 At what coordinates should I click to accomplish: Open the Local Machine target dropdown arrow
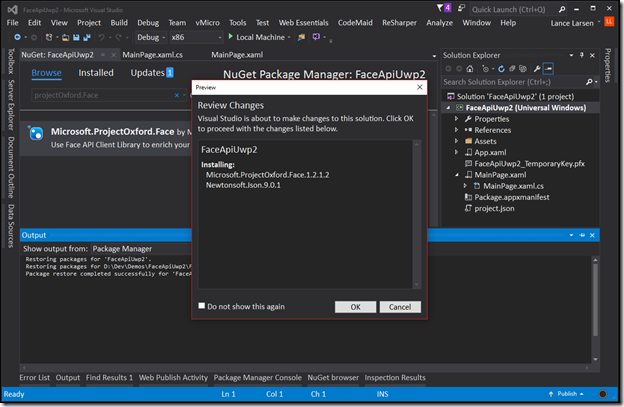click(289, 37)
